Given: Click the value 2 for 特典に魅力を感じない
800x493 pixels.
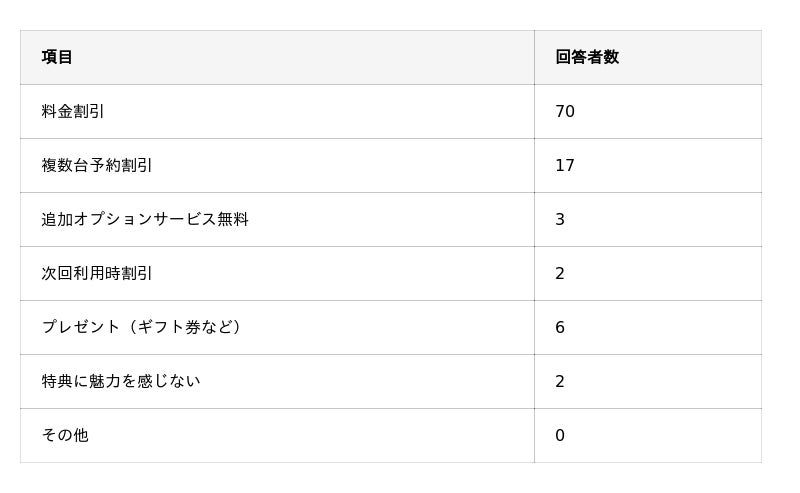Looking at the screenshot, I should point(560,381).
